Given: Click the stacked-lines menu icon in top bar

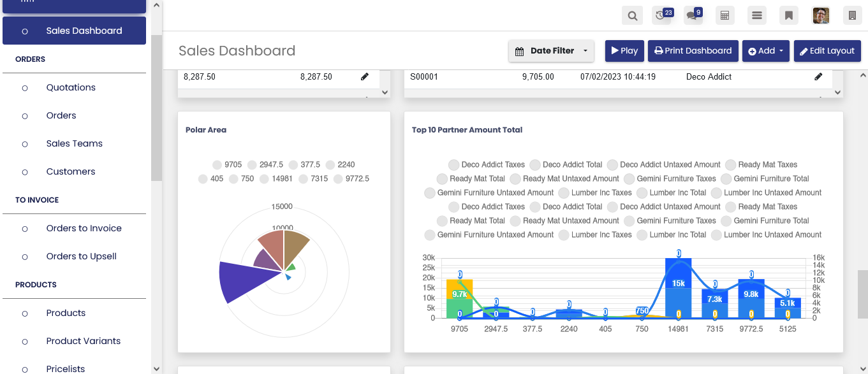Looking at the screenshot, I should tap(757, 16).
